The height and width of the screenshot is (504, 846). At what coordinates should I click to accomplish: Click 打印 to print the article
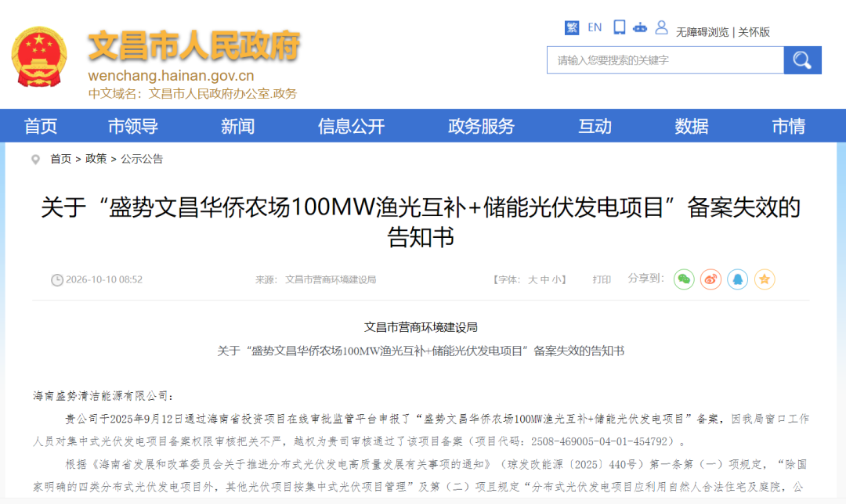coord(602,279)
